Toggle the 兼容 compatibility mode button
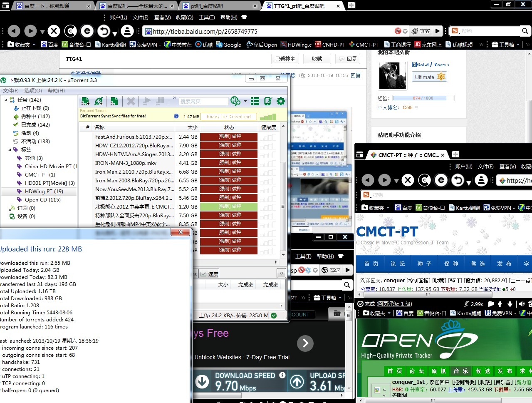The width and height of the screenshot is (532, 403). pos(421,31)
